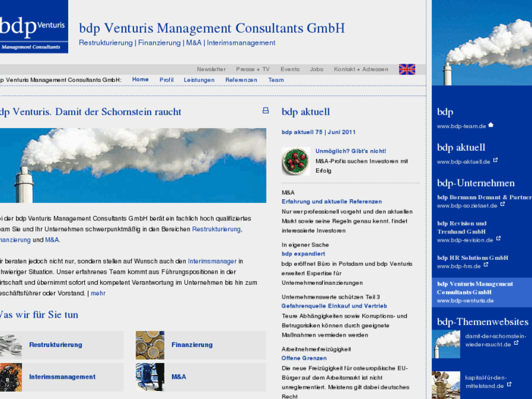Open the 'Offene Grenzen' article

(304, 358)
